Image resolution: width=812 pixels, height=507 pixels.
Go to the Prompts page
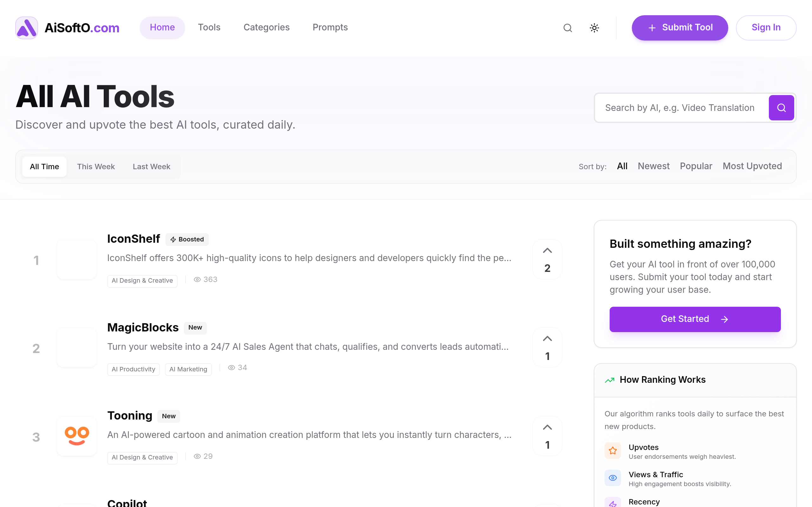coord(330,28)
